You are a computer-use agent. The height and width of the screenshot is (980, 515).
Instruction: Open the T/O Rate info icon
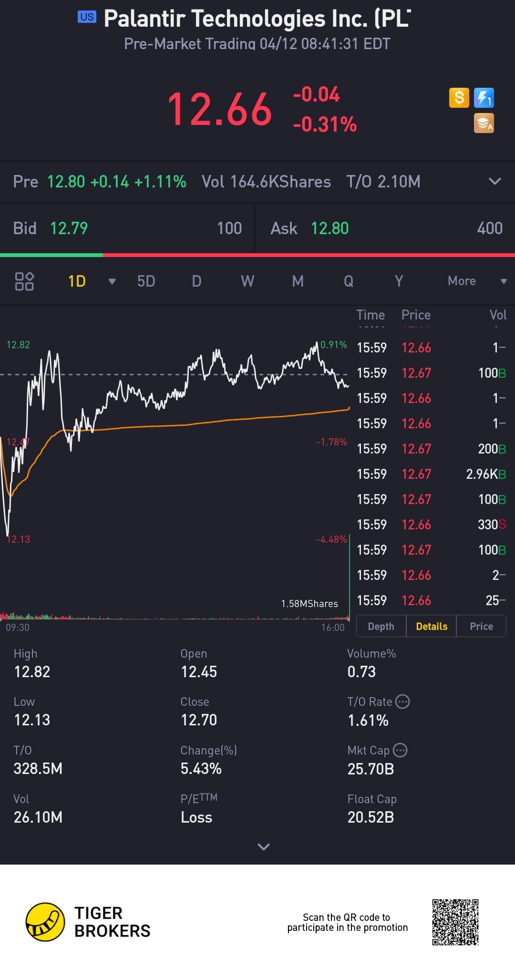403,701
